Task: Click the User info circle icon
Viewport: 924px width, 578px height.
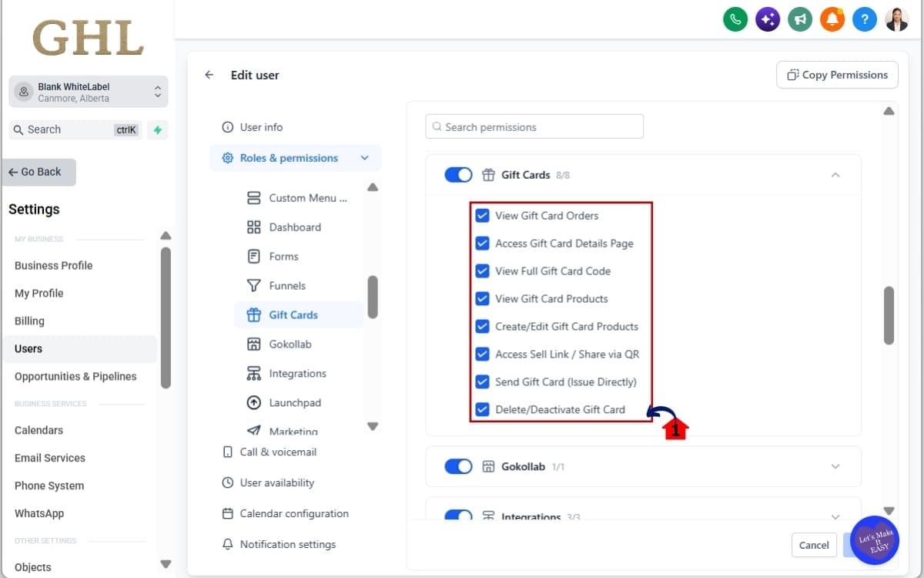Action: click(x=227, y=127)
